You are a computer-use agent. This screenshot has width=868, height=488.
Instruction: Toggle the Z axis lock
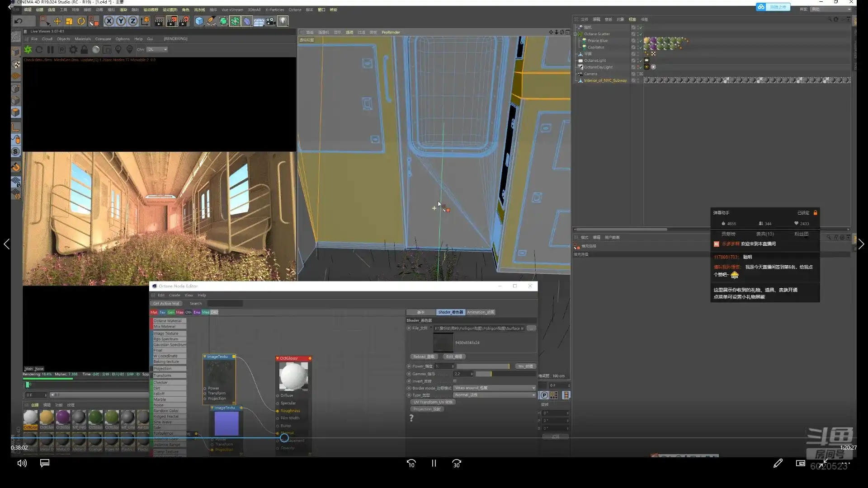coord(132,21)
